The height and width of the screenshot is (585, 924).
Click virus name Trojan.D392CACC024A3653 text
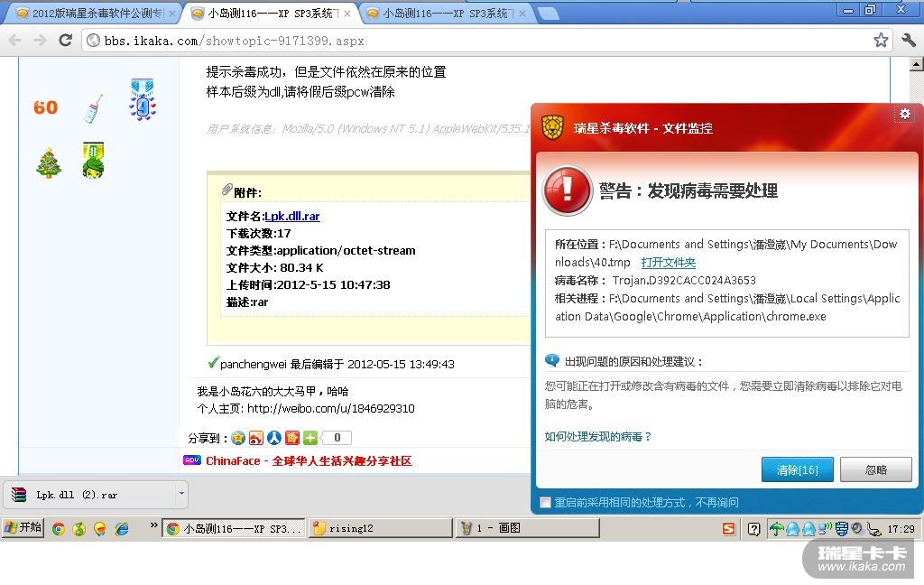click(684, 280)
